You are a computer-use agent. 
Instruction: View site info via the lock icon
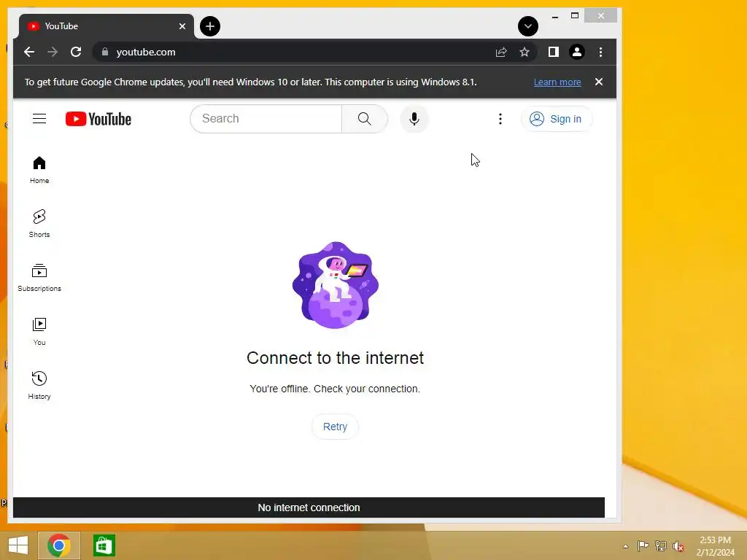click(105, 52)
